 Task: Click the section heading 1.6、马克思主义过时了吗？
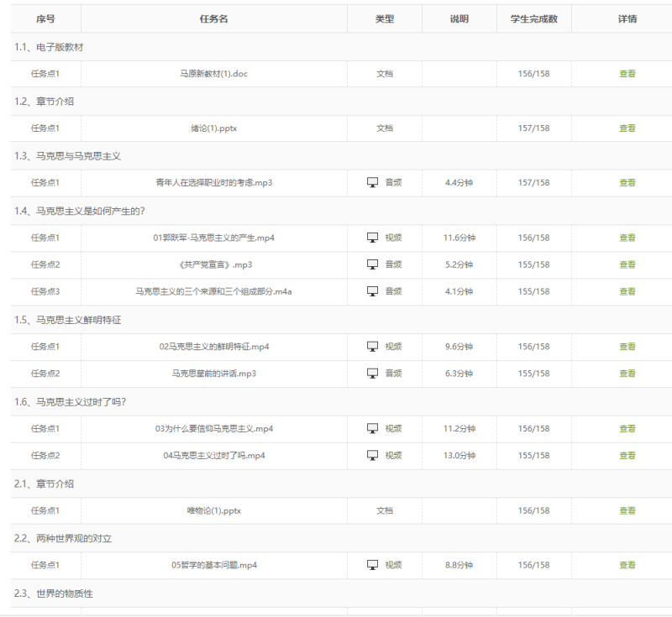pyautogui.click(x=71, y=401)
